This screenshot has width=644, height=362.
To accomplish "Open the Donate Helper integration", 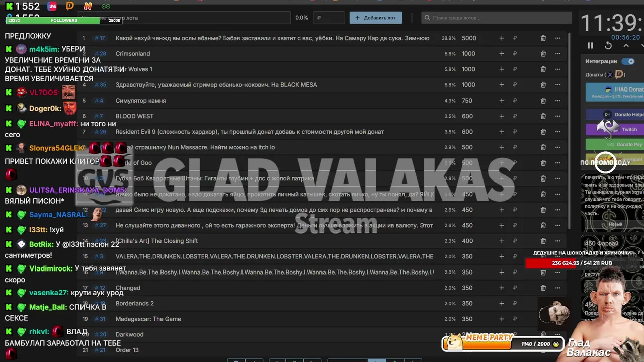I will pos(614,115).
